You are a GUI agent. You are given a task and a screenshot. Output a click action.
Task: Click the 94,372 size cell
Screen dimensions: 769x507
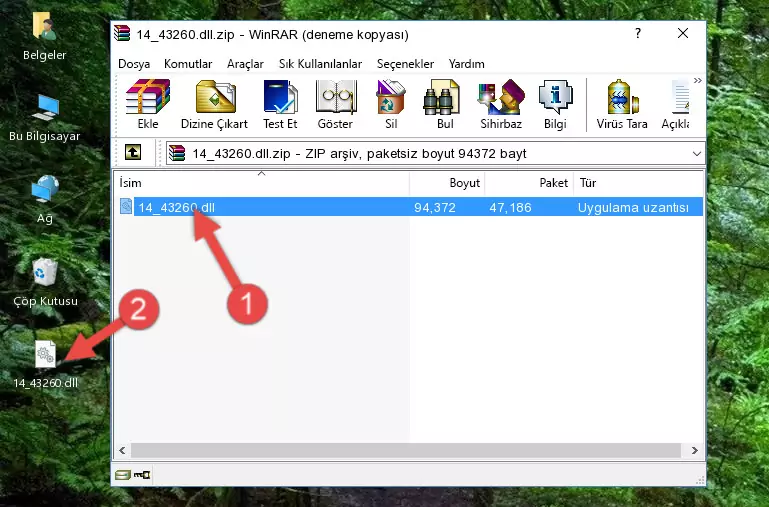(x=435, y=207)
